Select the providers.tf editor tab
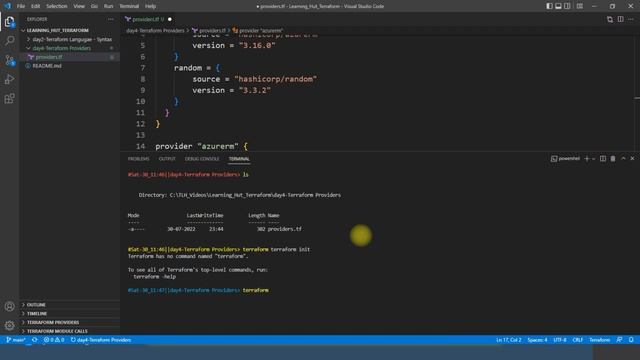This screenshot has width=640, height=360. pyautogui.click(x=149, y=19)
